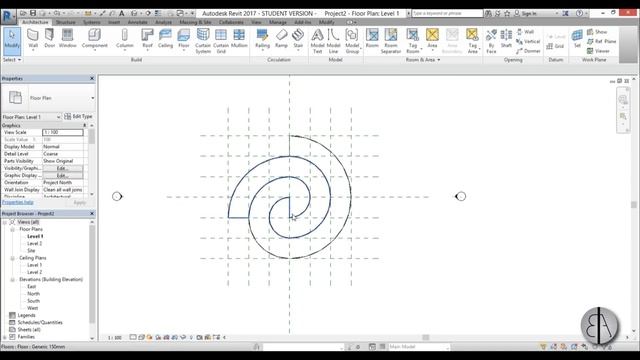Click the keyword search box
Viewport: 640px width, 360px height.
[447, 13]
